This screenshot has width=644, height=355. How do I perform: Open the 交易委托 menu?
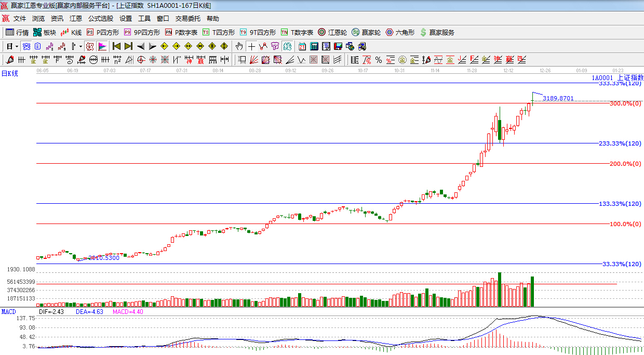(187, 19)
